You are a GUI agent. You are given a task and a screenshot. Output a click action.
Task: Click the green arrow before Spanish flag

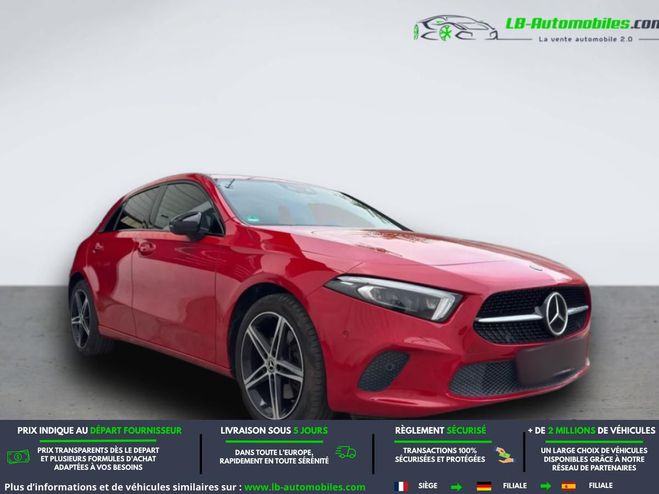pyautogui.click(x=545, y=487)
